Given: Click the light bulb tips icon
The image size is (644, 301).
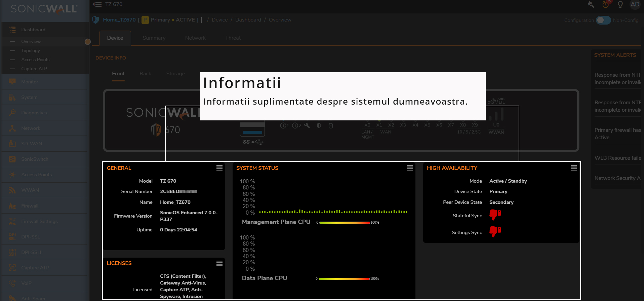Looking at the screenshot, I should coord(620,4).
